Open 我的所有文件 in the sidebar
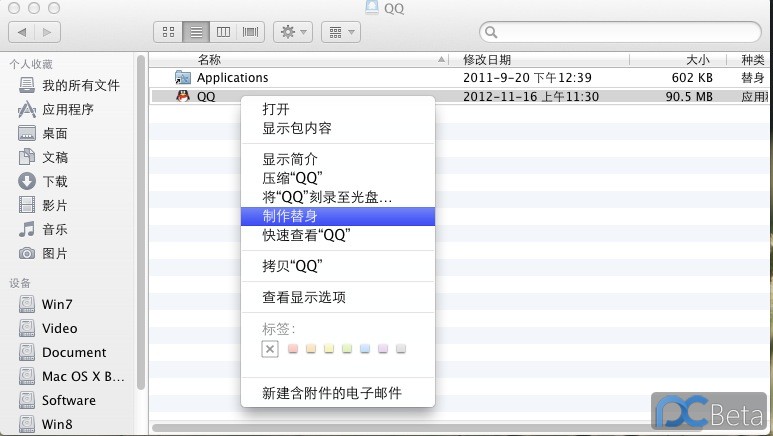 pyautogui.click(x=69, y=85)
